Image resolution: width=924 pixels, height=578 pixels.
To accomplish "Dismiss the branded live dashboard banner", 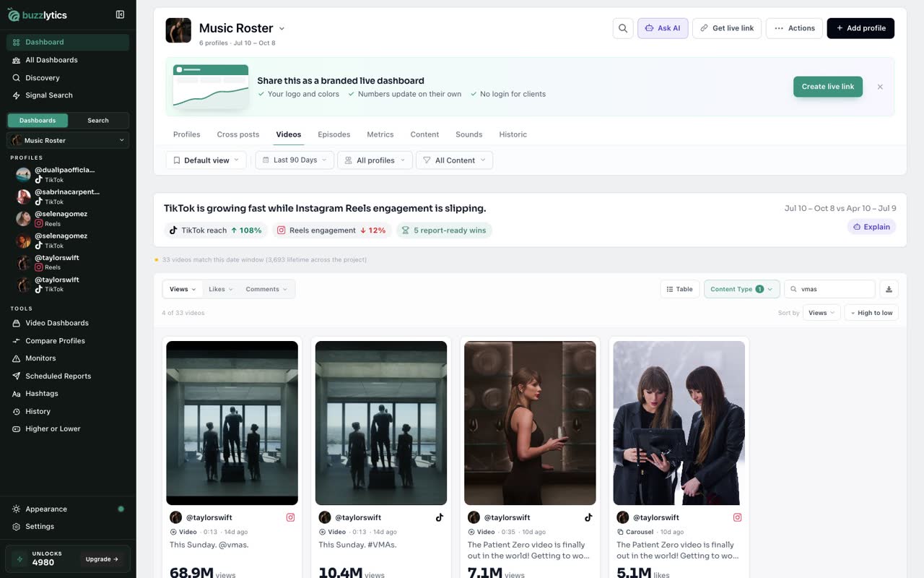I will click(x=880, y=87).
